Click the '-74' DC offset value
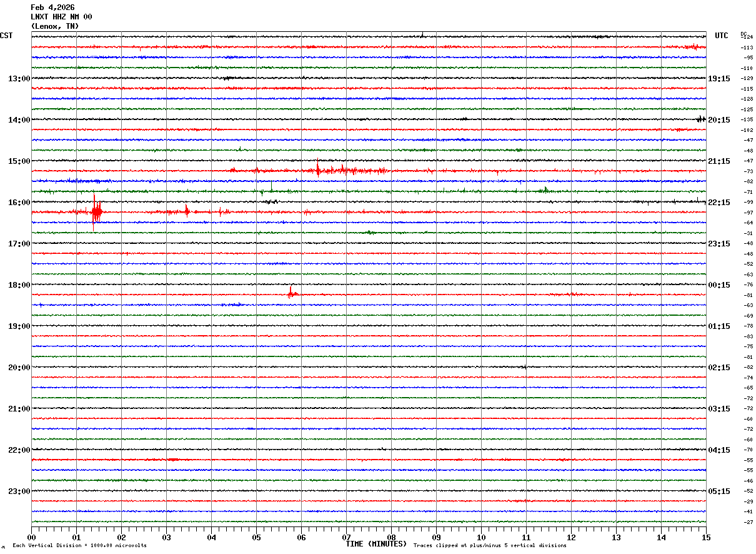 pos(748,378)
